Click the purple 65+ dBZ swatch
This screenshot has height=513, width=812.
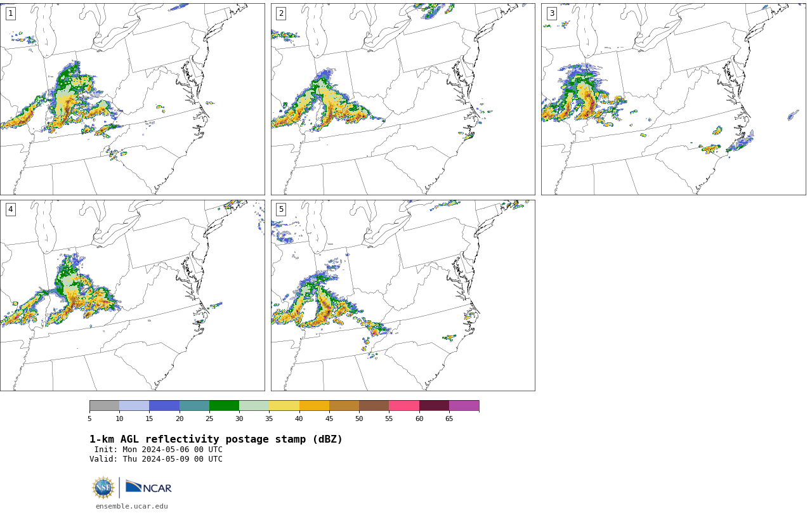464,406
